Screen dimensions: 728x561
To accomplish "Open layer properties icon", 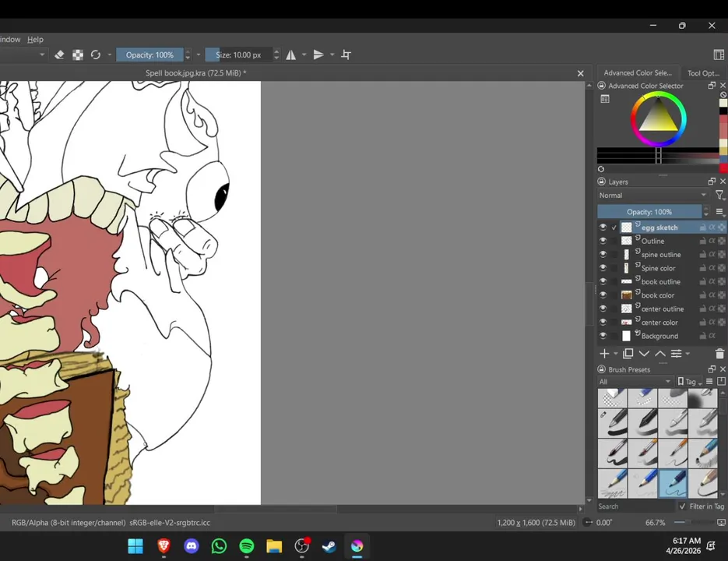I will (677, 354).
